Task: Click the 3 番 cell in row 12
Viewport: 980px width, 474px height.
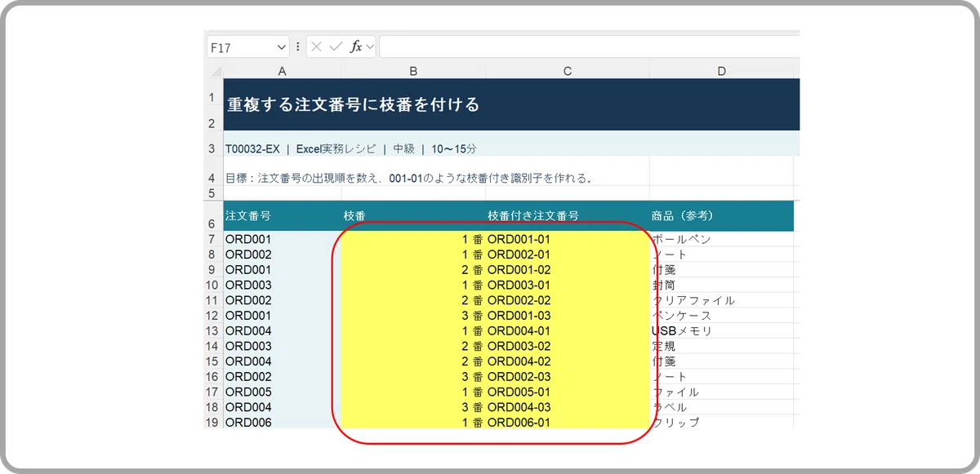Action: click(x=413, y=315)
